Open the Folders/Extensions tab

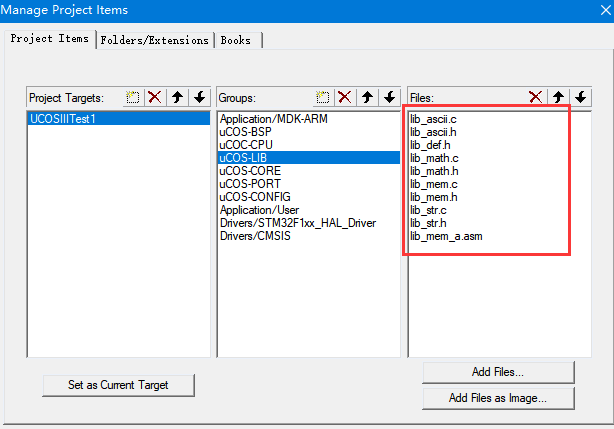[x=155, y=40]
